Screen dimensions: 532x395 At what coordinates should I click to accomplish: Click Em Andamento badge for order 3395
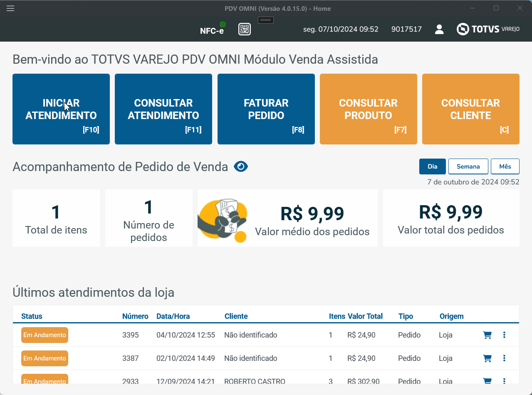45,335
